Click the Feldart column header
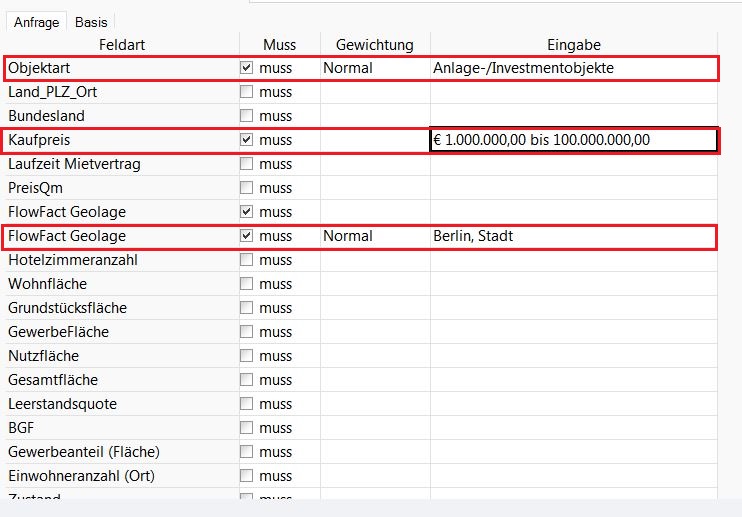 point(122,45)
